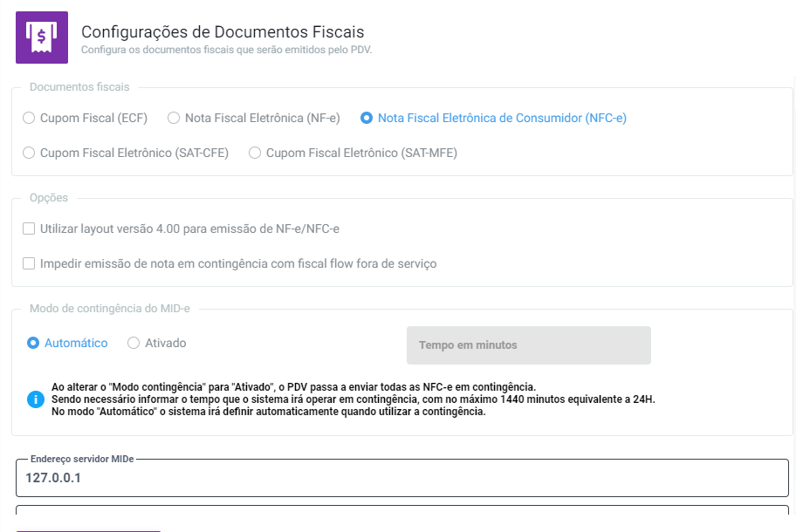Screen dimensions: 796x532
Task: Switch contingency mode to Ativado
Action: tap(134, 343)
